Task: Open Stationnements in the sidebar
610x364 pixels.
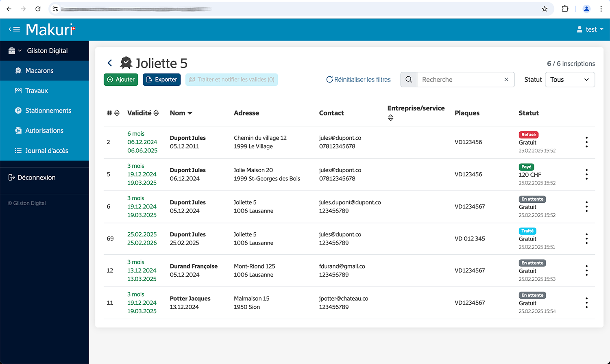Action: click(48, 110)
